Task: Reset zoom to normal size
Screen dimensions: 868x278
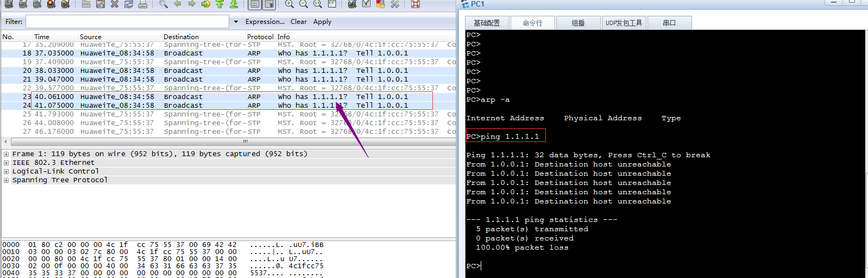Action: coord(318,4)
